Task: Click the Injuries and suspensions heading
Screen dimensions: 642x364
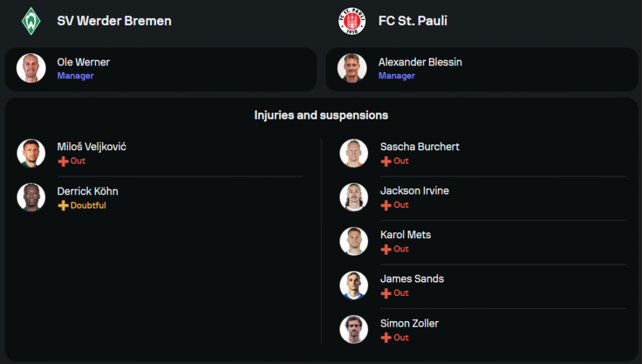Action: pyautogui.click(x=321, y=116)
